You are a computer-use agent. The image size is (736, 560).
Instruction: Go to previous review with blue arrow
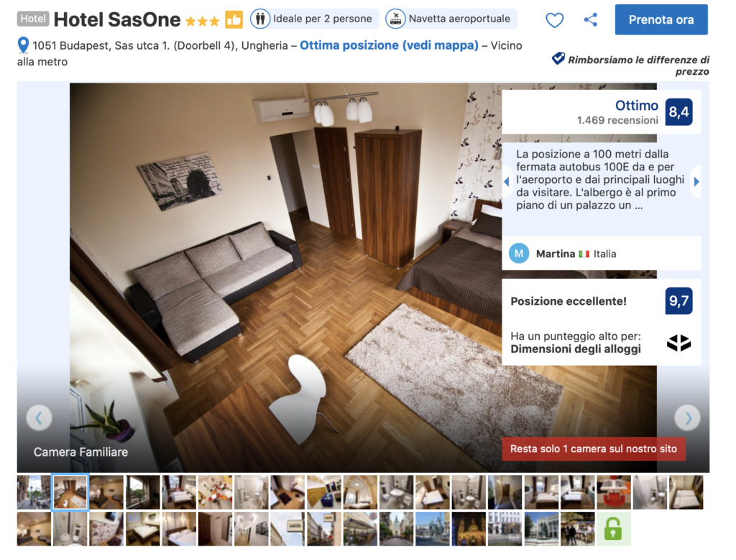pos(507,182)
